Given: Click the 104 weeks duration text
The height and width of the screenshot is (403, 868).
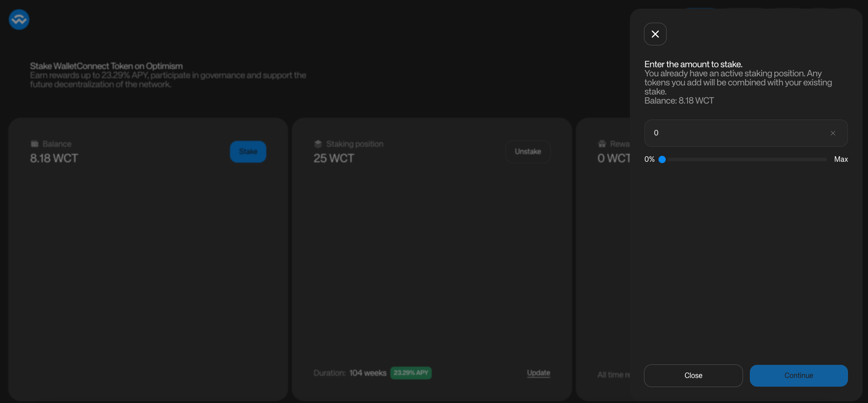Looking at the screenshot, I should tap(368, 373).
